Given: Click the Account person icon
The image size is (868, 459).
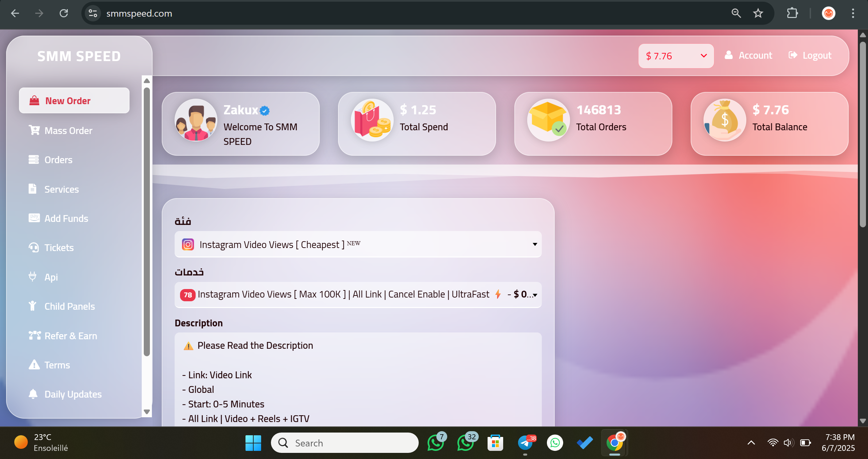Looking at the screenshot, I should [729, 55].
